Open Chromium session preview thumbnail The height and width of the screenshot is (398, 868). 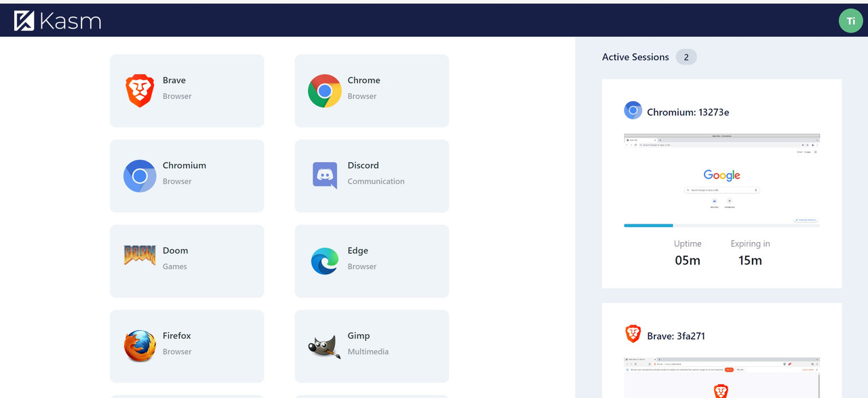pyautogui.click(x=722, y=178)
